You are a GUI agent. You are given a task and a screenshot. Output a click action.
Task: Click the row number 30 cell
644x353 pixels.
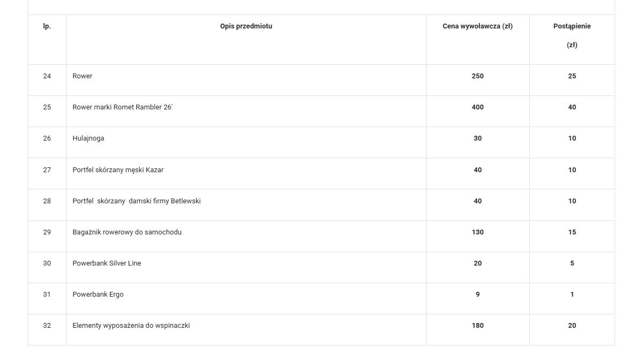[47, 263]
